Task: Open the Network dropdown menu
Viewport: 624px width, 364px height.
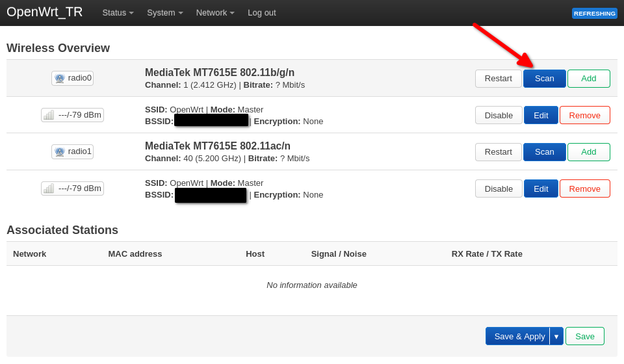Action: pyautogui.click(x=215, y=13)
